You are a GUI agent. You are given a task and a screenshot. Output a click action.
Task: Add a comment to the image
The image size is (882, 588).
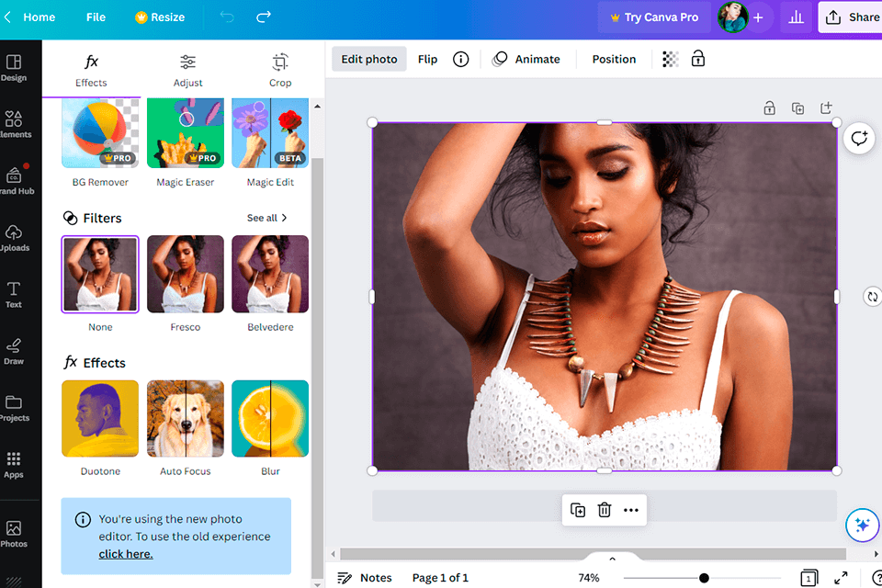point(859,139)
